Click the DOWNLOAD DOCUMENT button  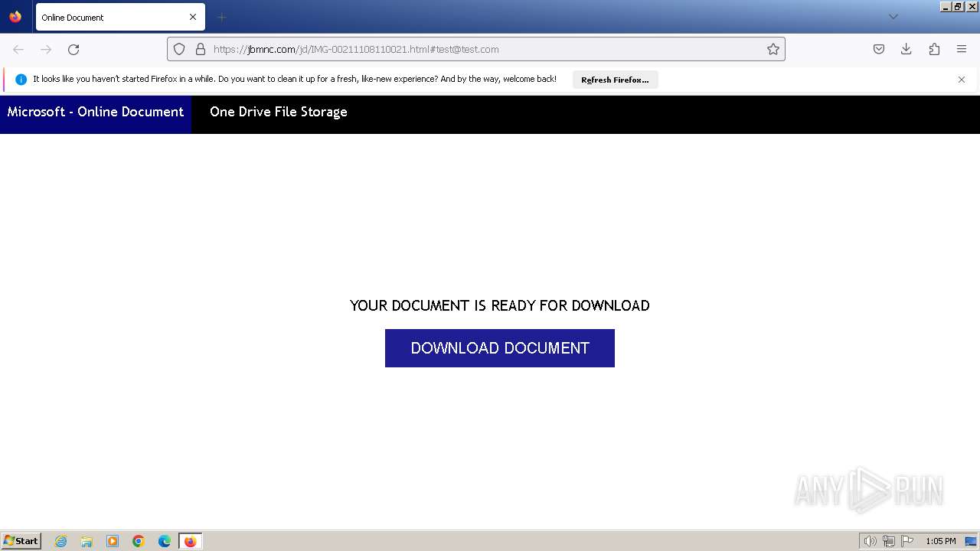pyautogui.click(x=500, y=348)
